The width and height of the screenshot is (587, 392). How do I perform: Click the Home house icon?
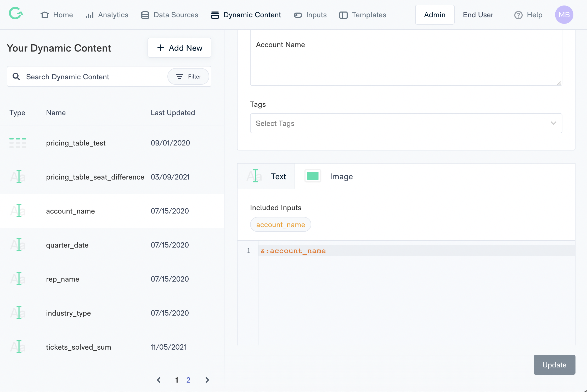[x=45, y=15]
